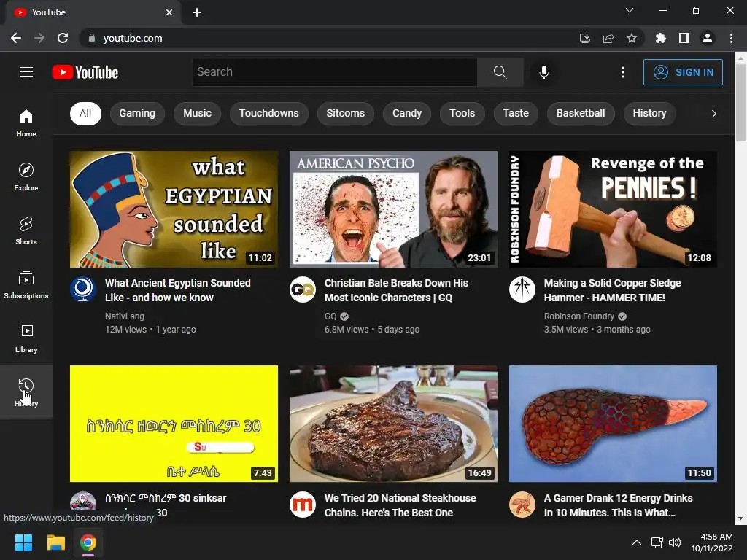Start voice search with the microphone icon

click(x=544, y=72)
